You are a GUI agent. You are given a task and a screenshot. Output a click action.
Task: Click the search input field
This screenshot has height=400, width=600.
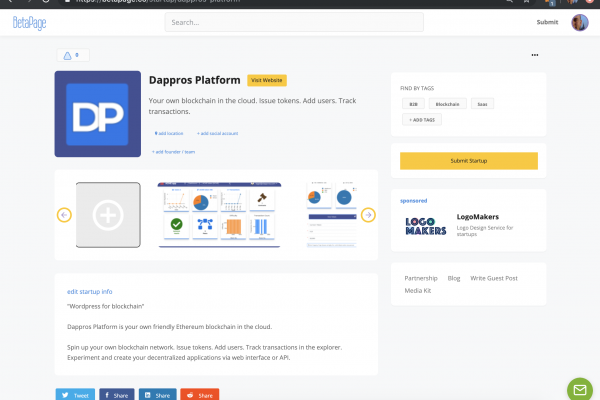point(294,22)
